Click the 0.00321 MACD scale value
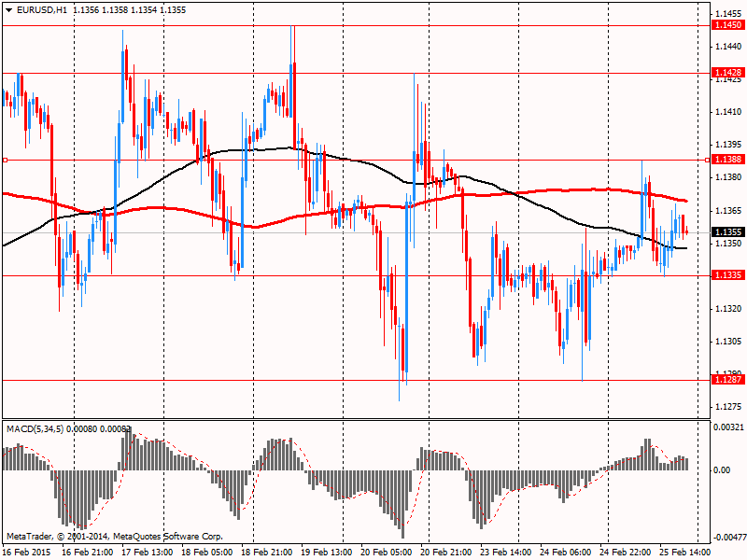 (728, 427)
